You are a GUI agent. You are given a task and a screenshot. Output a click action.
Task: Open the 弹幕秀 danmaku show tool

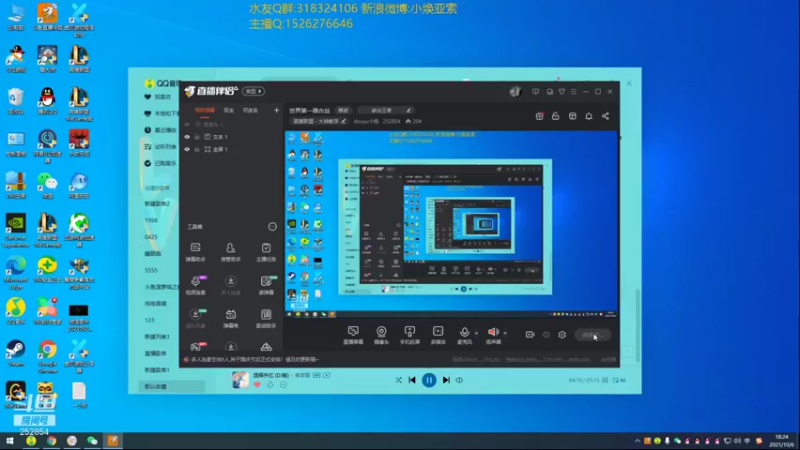[x=231, y=318]
